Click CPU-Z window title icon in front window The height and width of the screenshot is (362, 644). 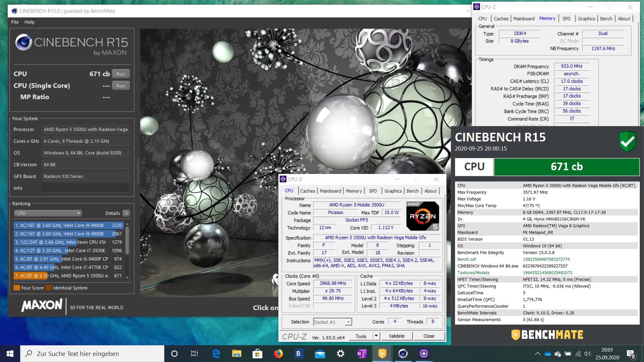pyautogui.click(x=283, y=179)
